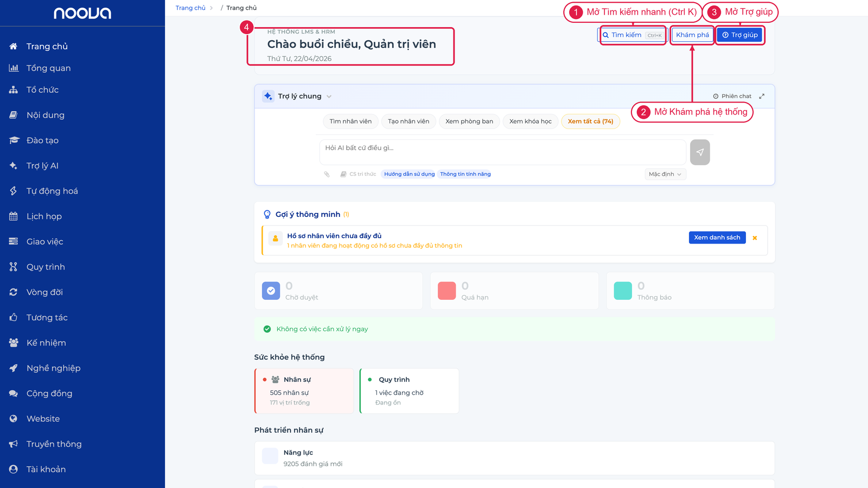Click the Xem danh sách button
The width and height of the screenshot is (868, 488).
tap(717, 237)
